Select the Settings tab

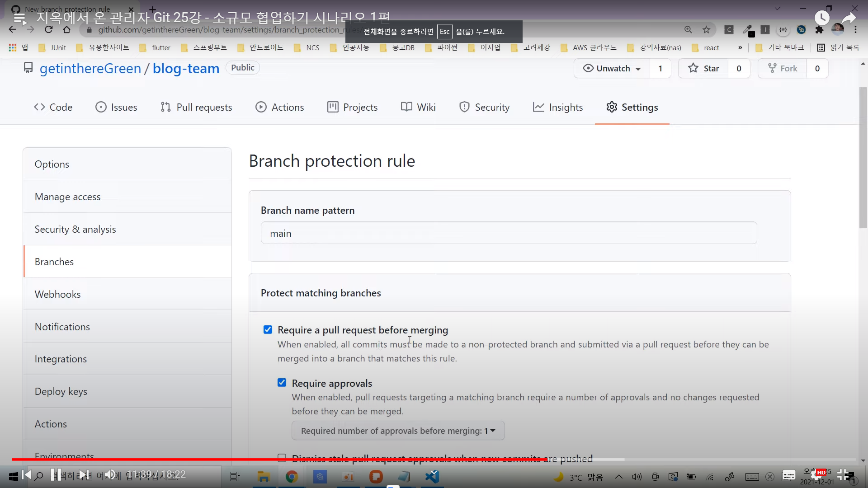632,107
